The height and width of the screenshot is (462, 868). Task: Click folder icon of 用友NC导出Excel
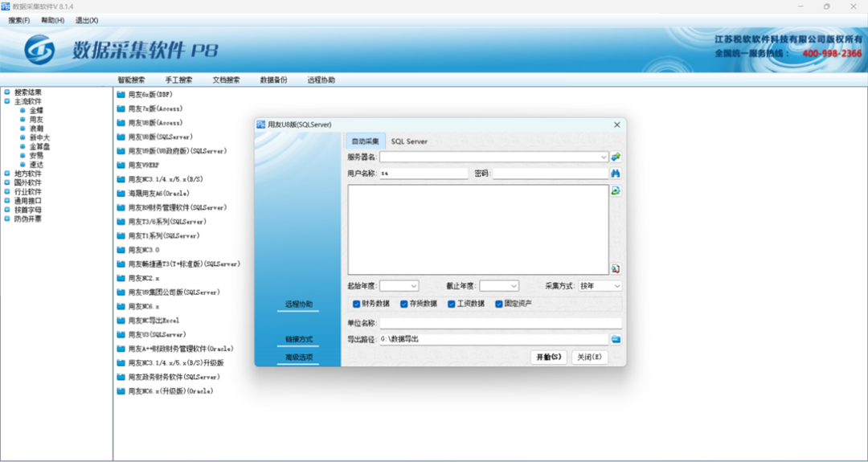point(121,321)
